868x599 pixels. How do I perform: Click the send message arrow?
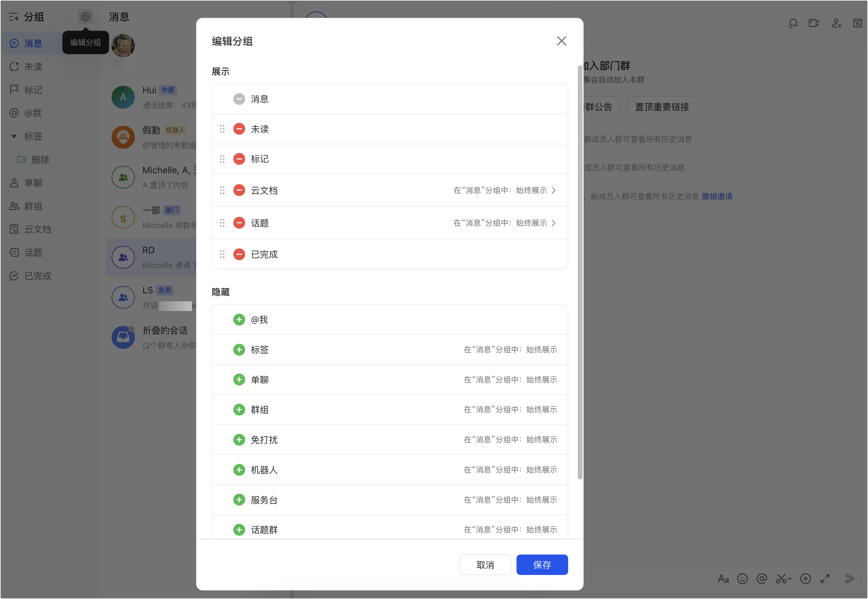click(x=849, y=579)
